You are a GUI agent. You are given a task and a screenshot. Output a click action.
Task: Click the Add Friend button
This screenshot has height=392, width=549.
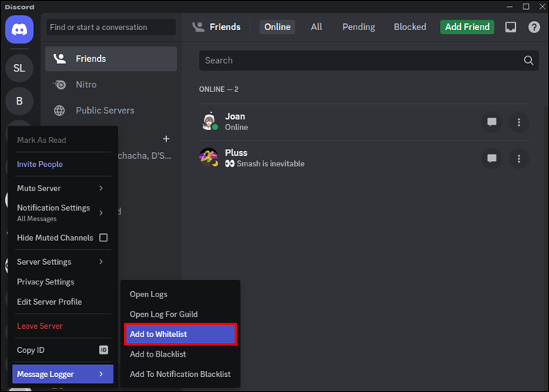pyautogui.click(x=467, y=27)
